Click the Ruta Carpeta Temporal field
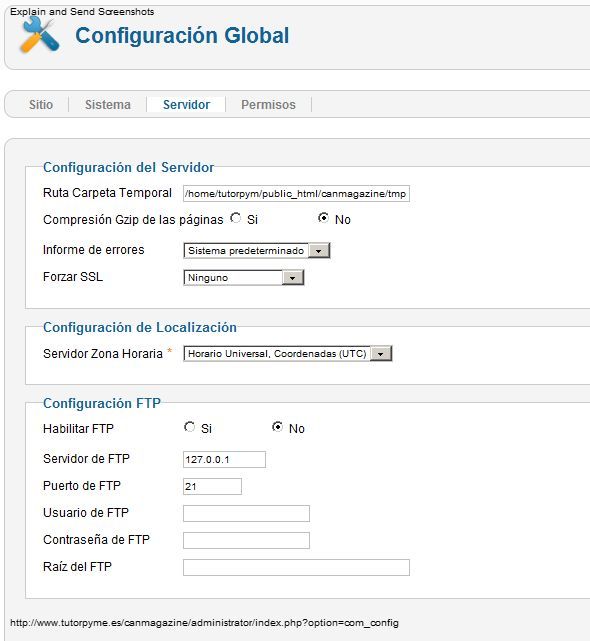590x641 pixels. [296, 194]
